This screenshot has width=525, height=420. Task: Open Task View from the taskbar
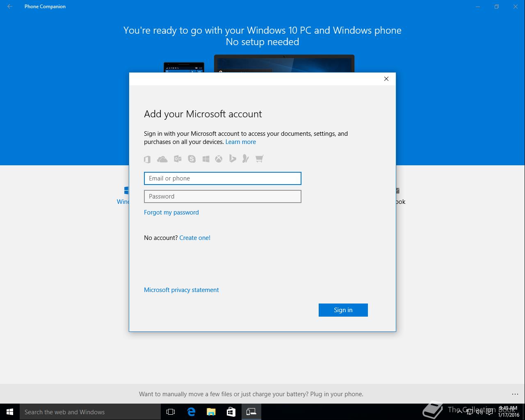[x=171, y=412]
